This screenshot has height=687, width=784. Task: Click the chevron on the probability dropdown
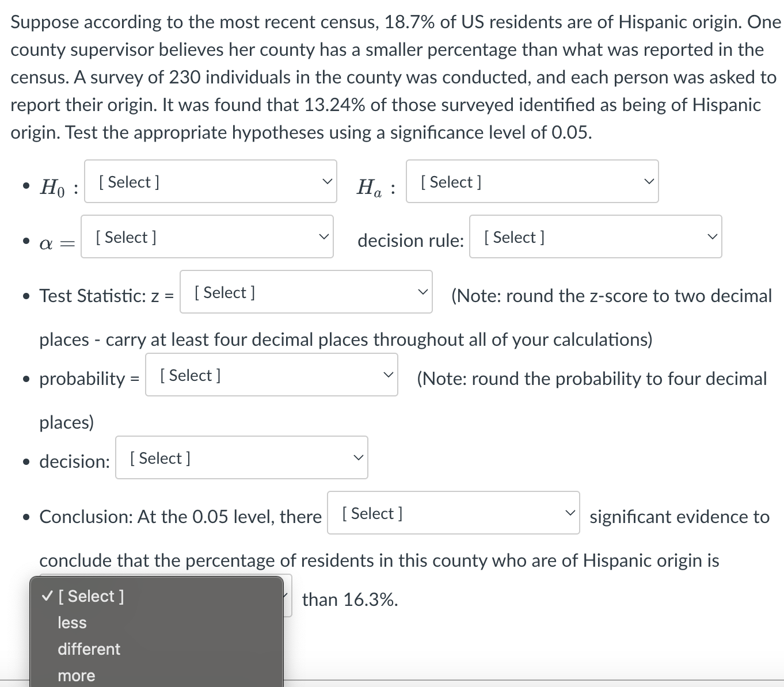[389, 375]
